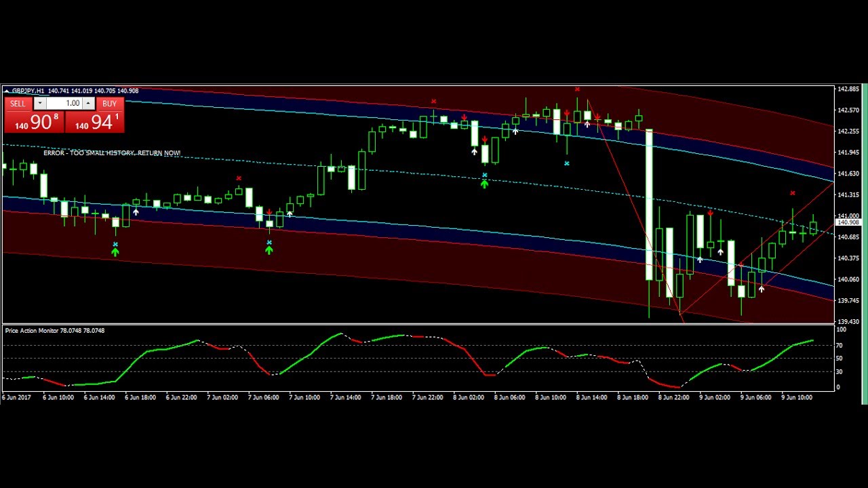The image size is (868, 488).
Task: Click the GBPJPY,H1 chart symbol label
Action: point(28,91)
